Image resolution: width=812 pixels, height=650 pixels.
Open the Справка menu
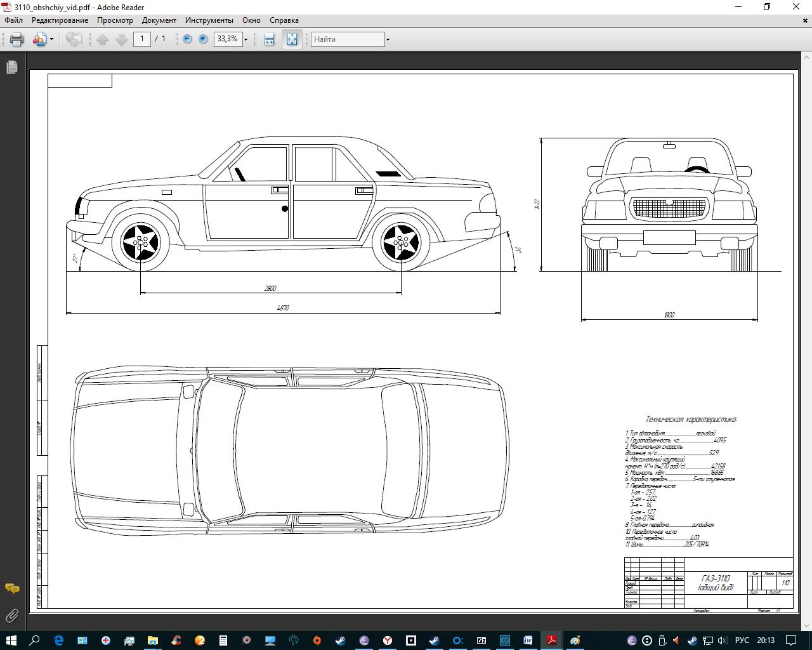(x=284, y=20)
